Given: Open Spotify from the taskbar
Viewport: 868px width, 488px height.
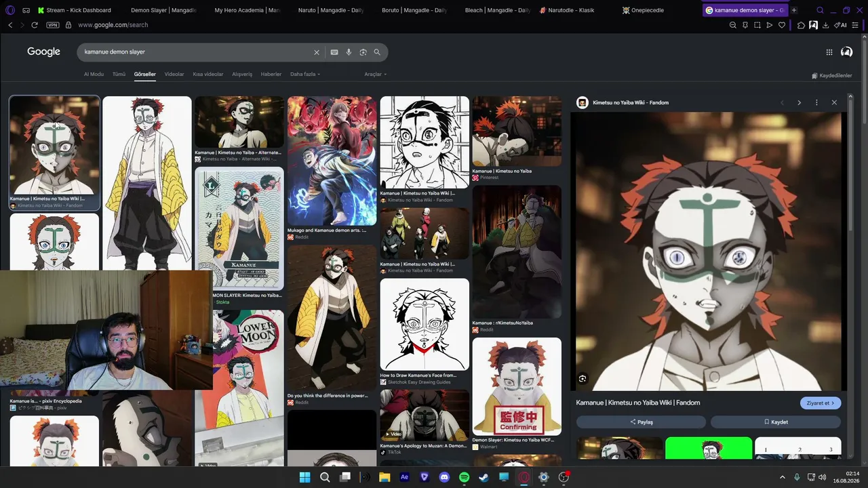Looking at the screenshot, I should point(464,477).
